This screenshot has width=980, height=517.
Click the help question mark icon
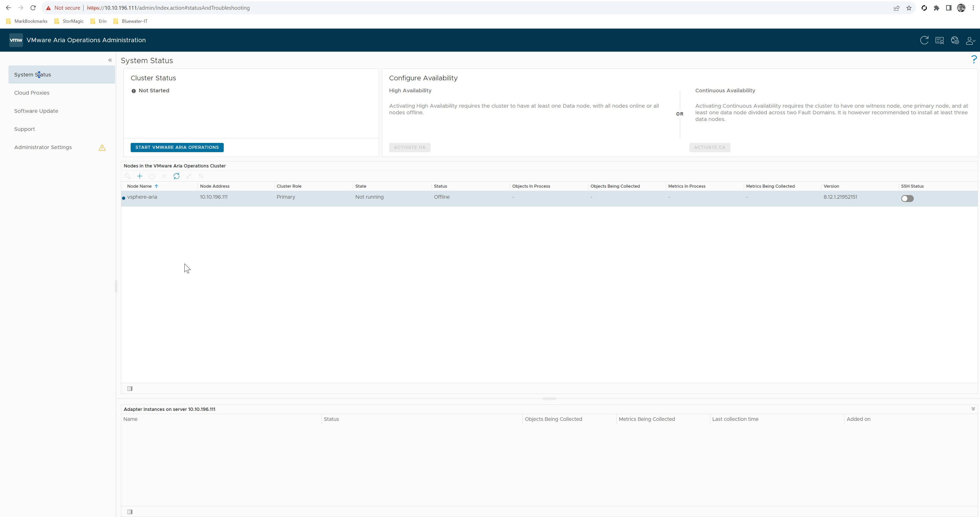click(974, 59)
